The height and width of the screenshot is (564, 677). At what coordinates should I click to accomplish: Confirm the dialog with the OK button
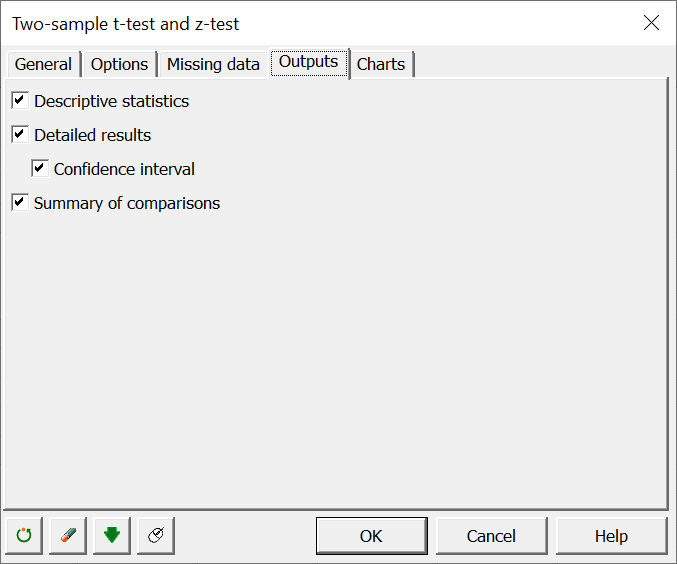371,536
